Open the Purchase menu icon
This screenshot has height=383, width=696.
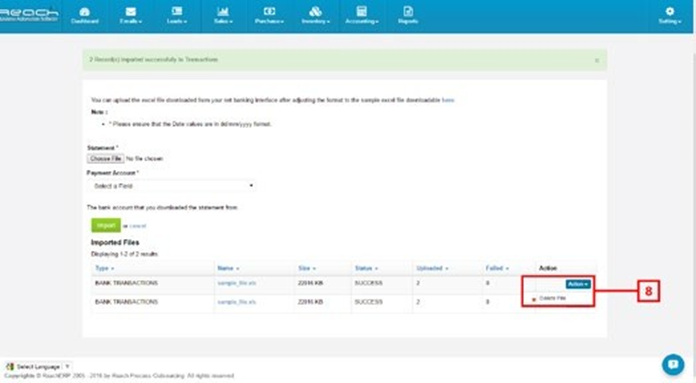tap(269, 12)
